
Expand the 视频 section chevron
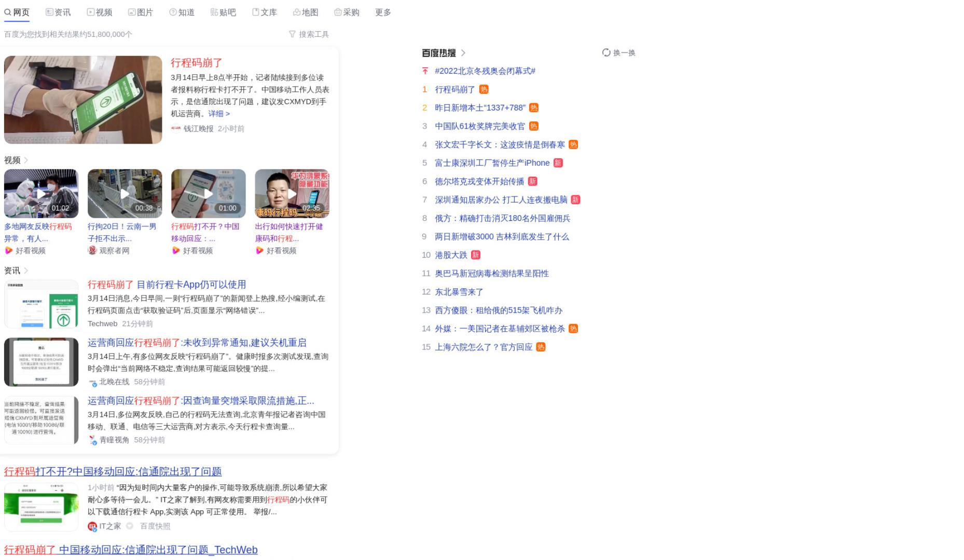26,160
